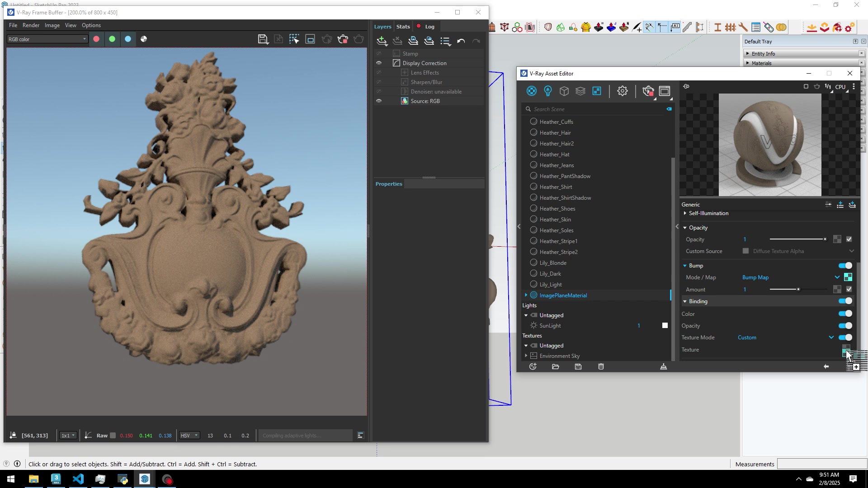Save the current frame buffer image
The height and width of the screenshot is (488, 868).
coord(263,39)
